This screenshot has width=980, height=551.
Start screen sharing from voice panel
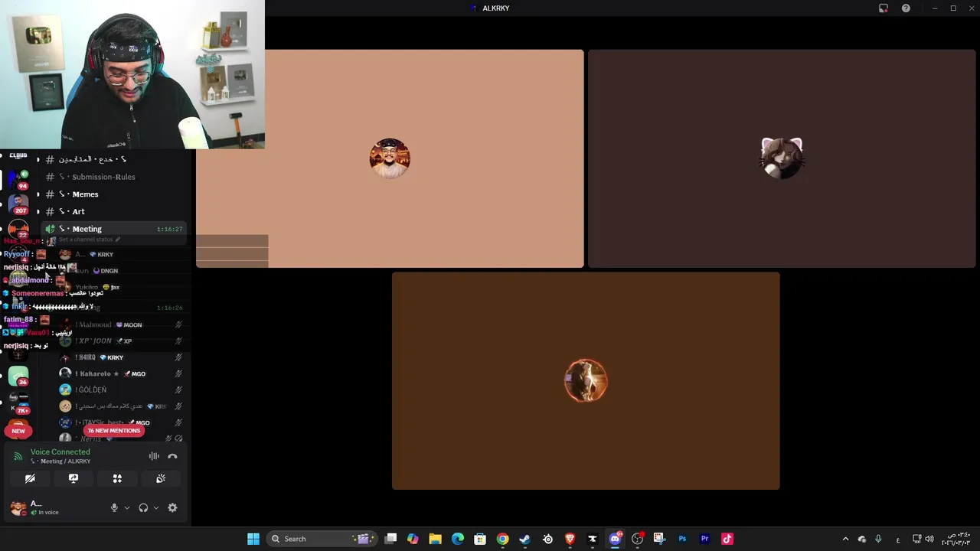tap(73, 478)
